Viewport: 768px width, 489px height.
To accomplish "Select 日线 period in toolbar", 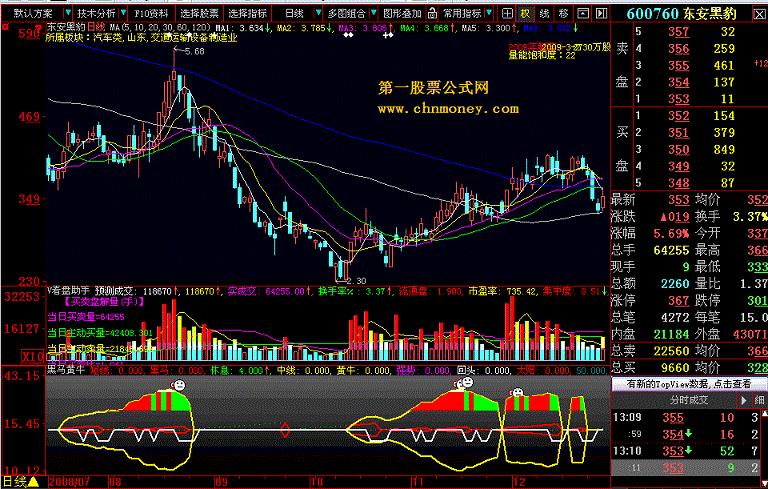I will pyautogui.click(x=294, y=13).
